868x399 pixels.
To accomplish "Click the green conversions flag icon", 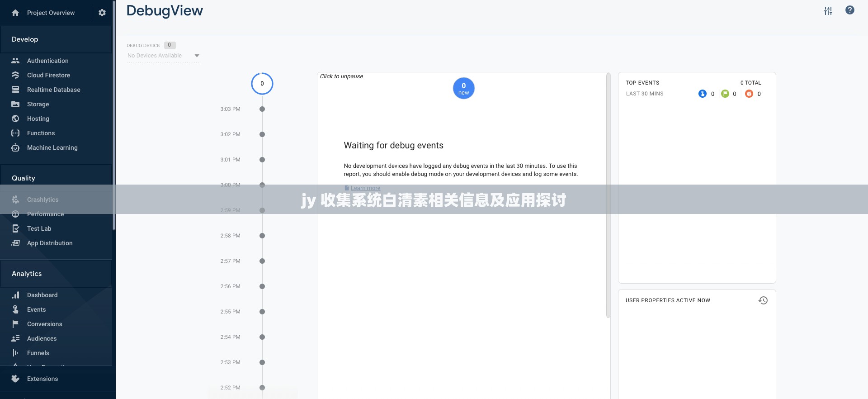I will click(x=725, y=94).
